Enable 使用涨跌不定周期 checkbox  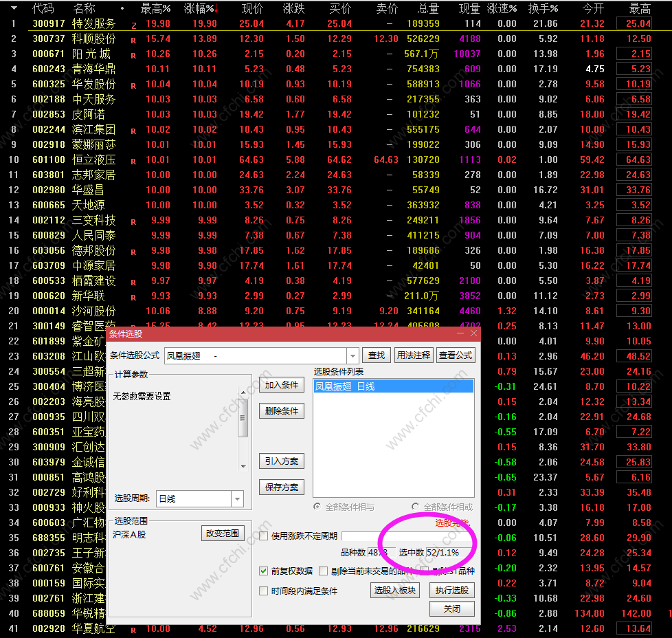[264, 536]
